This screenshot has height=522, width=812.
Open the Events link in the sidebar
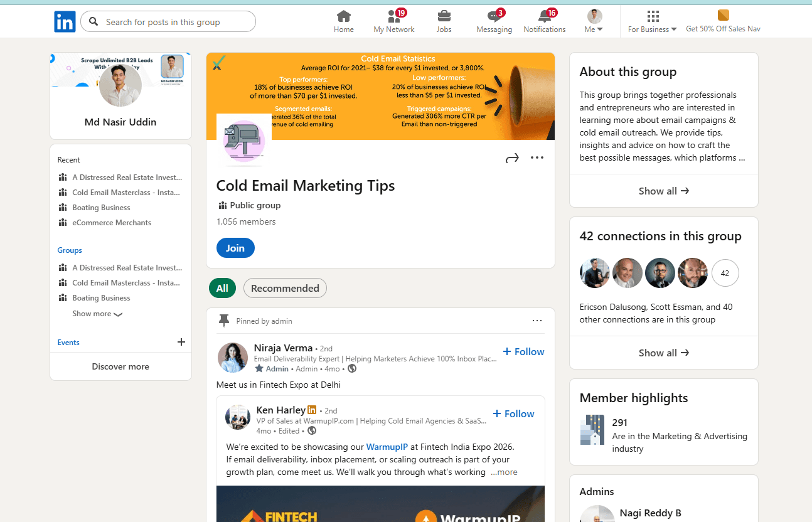point(68,343)
